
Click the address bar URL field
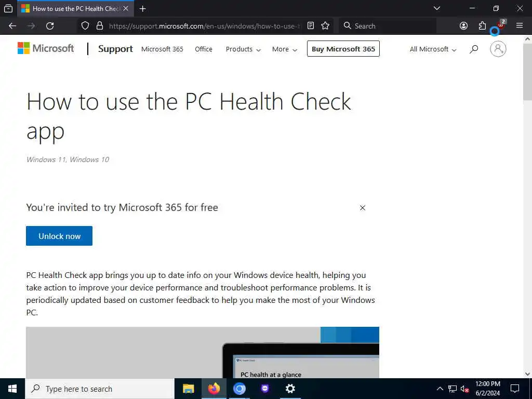click(204, 26)
